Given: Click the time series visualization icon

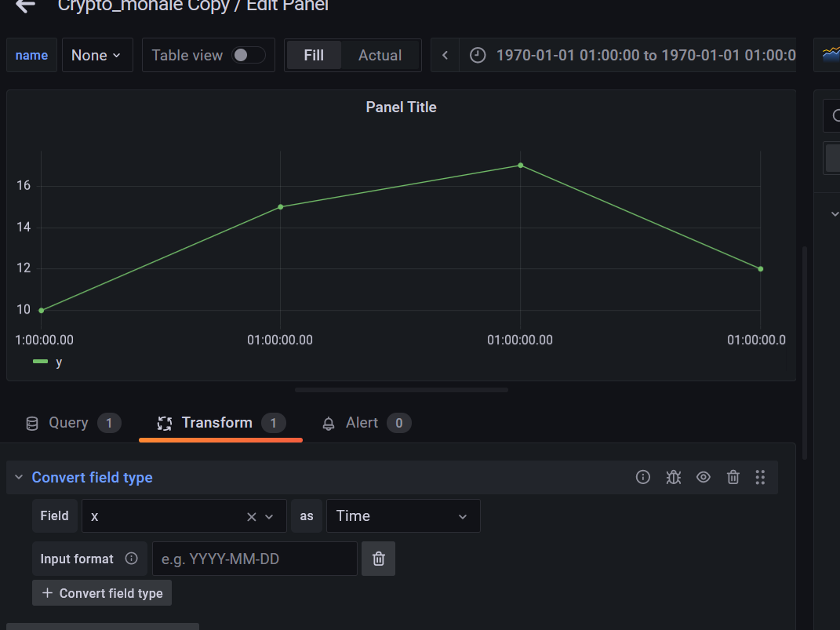Looking at the screenshot, I should (831, 54).
